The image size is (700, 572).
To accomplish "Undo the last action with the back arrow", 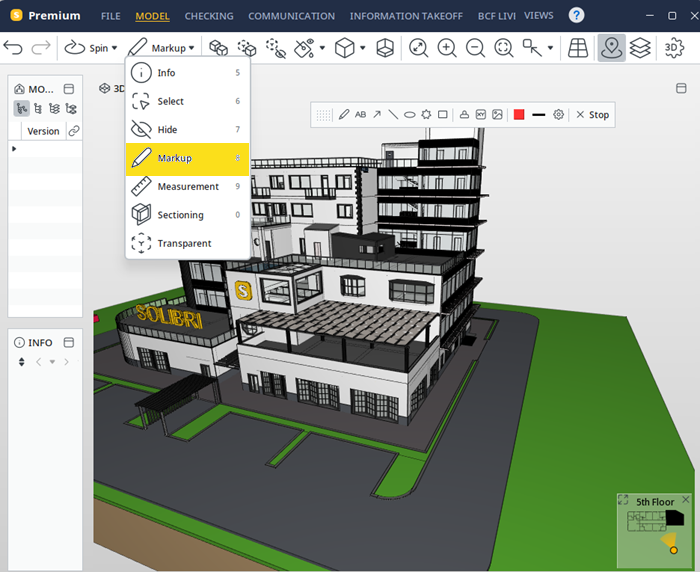I will click(13, 47).
